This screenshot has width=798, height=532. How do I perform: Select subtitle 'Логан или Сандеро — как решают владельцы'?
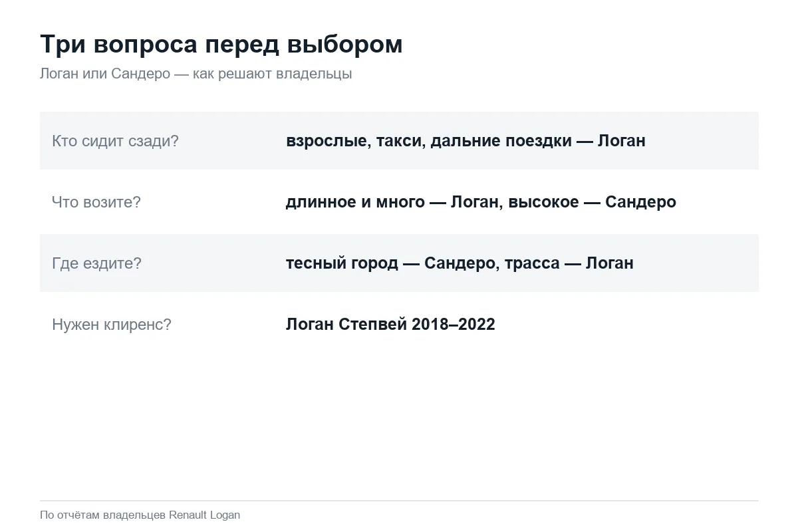tap(196, 74)
